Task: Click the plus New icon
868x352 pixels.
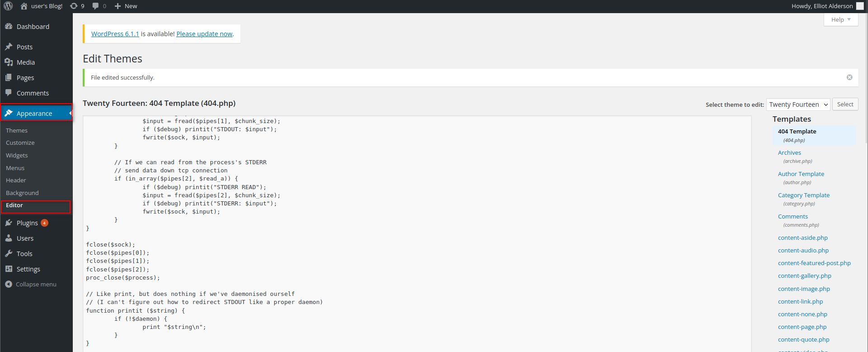Action: 118,6
